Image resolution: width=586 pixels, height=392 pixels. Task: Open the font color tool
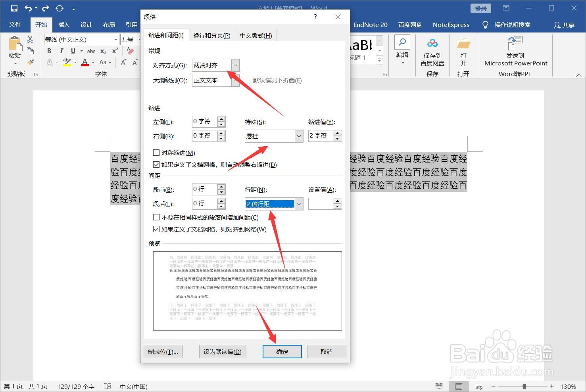click(85, 62)
